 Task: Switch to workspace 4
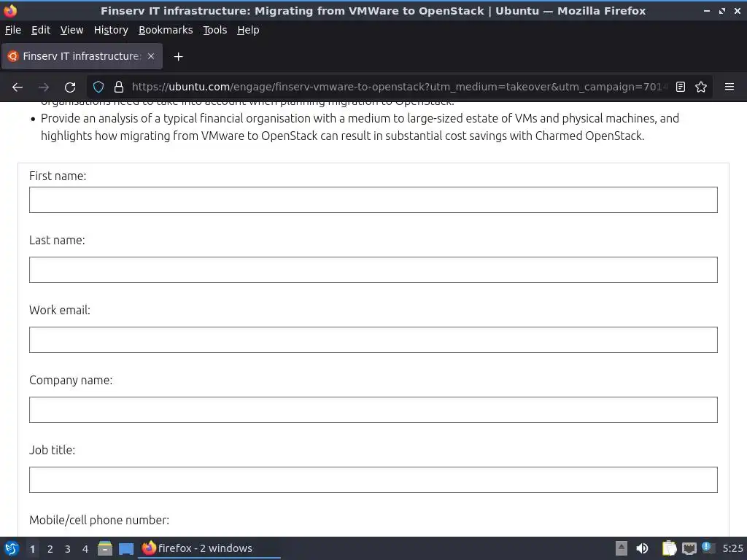[85, 549]
